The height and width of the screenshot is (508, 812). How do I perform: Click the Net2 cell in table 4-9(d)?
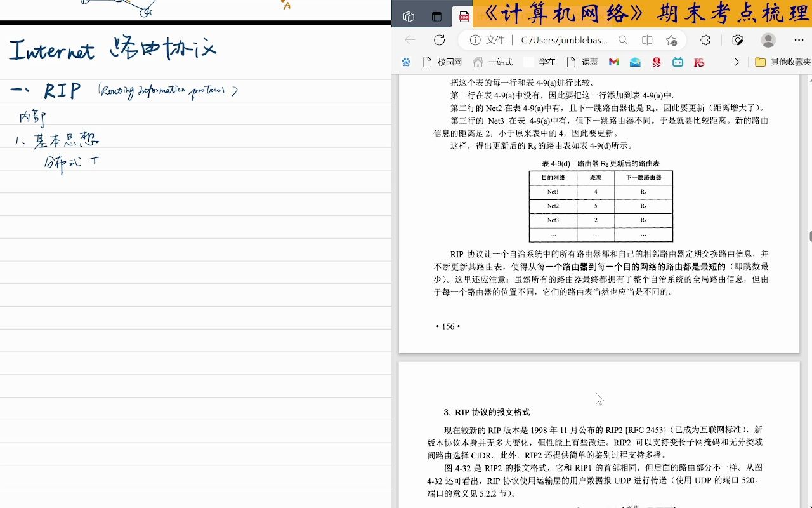[553, 206]
